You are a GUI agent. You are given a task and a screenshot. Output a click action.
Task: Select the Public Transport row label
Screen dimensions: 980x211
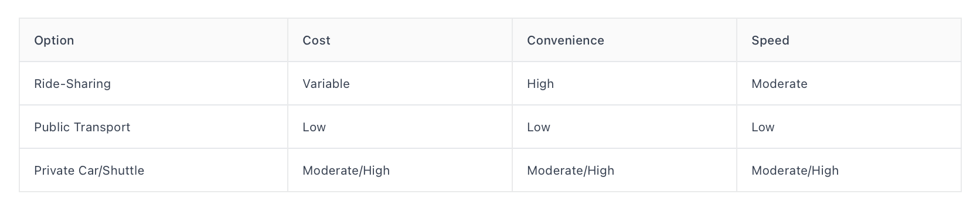point(82,127)
